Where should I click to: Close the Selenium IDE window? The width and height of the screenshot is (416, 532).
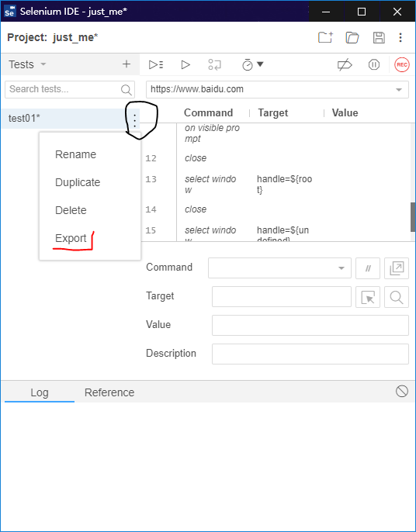point(397,12)
